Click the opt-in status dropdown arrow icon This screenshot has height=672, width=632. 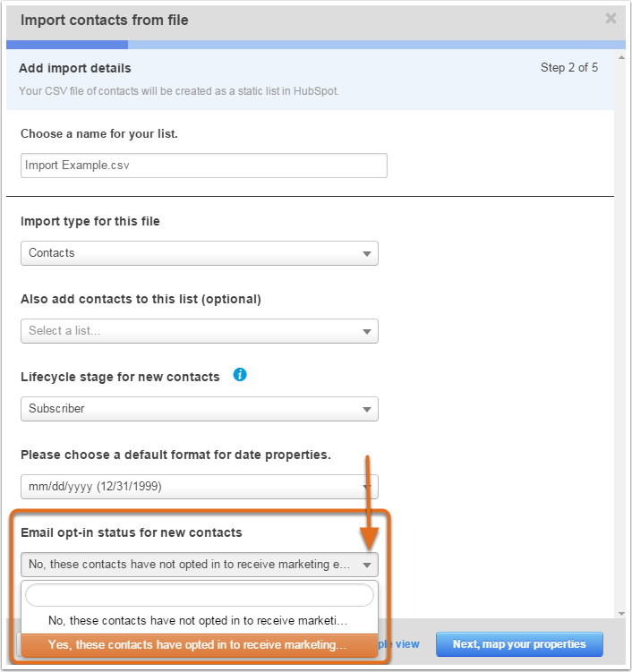coord(367,565)
